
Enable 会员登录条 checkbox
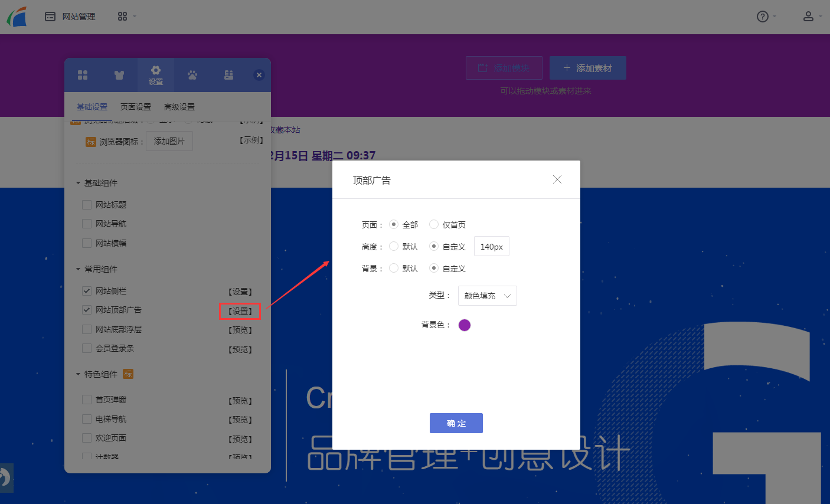coord(87,348)
